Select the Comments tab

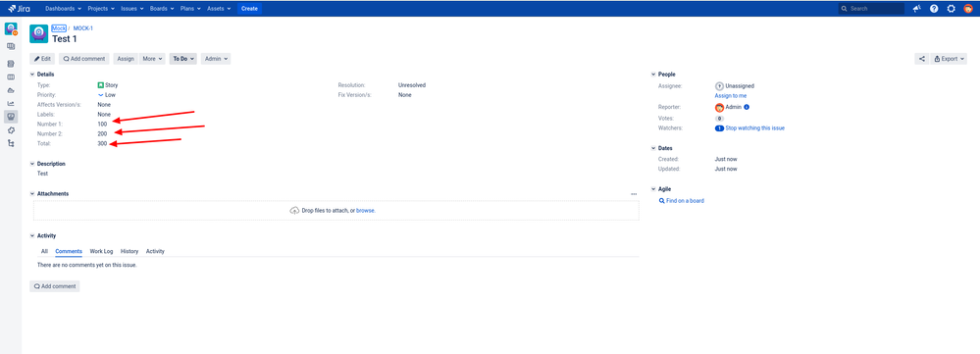point(69,252)
